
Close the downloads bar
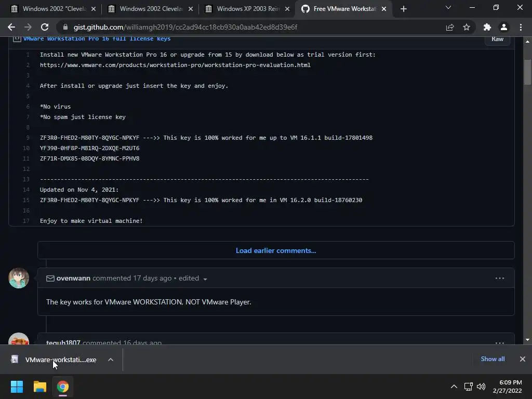tap(523, 359)
